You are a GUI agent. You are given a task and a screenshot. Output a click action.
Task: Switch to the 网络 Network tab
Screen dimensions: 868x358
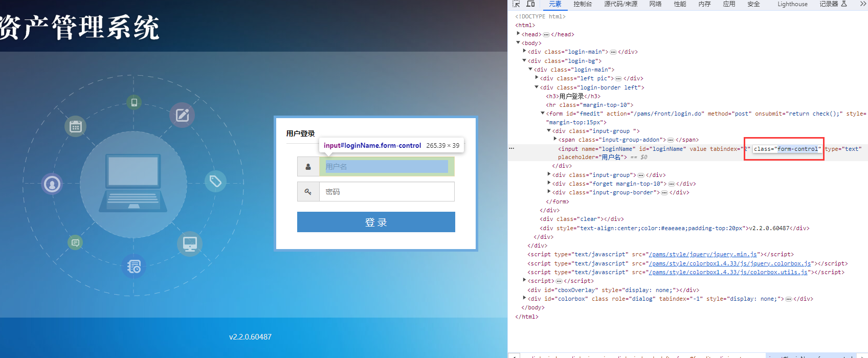coord(655,4)
